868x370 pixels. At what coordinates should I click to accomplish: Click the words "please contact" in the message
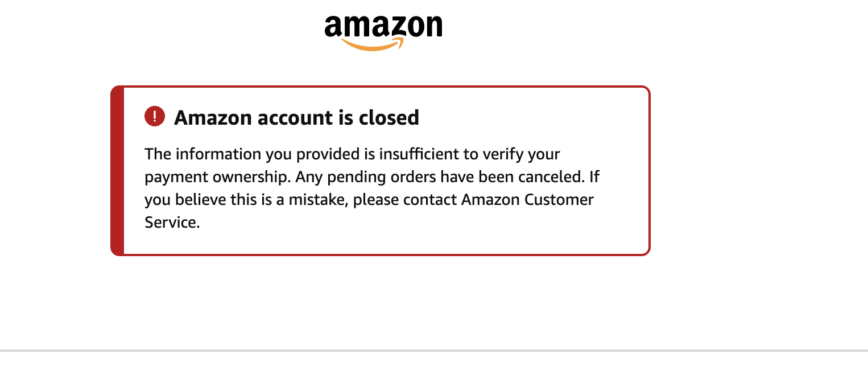[x=406, y=200]
